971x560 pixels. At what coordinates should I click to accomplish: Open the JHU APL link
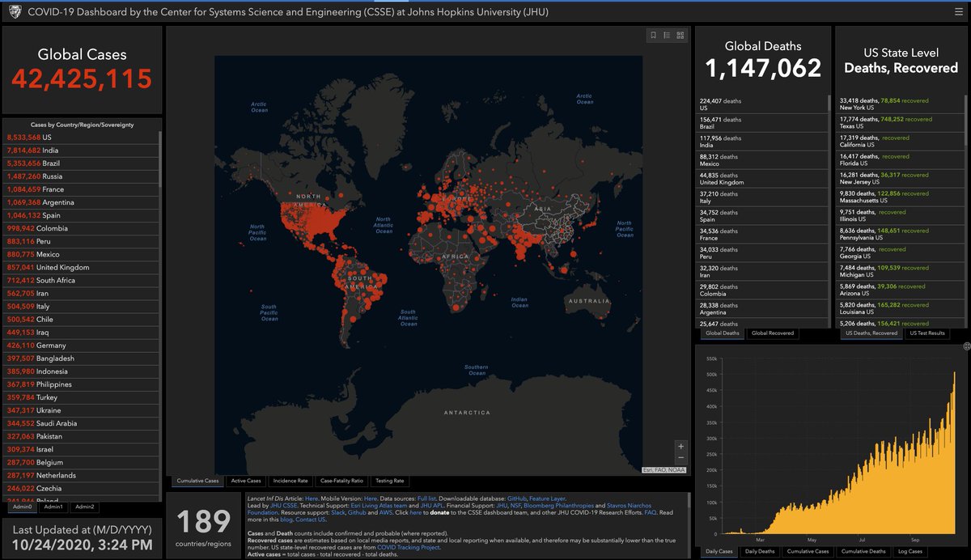[431, 505]
